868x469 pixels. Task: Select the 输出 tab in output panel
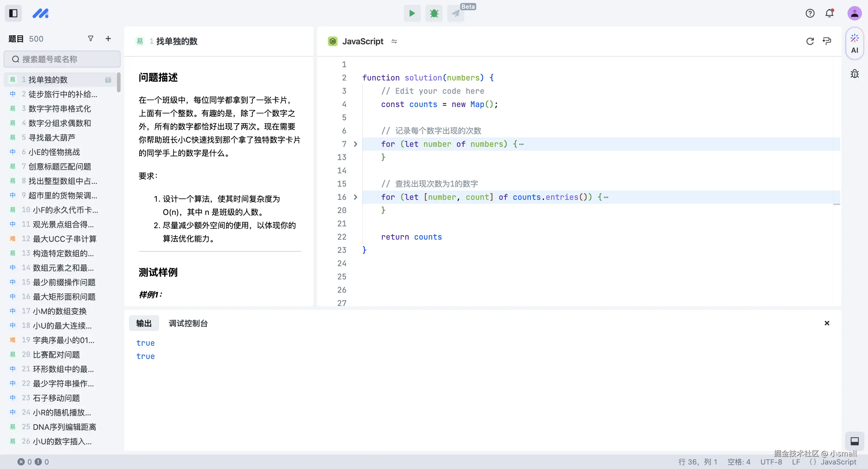(x=144, y=323)
